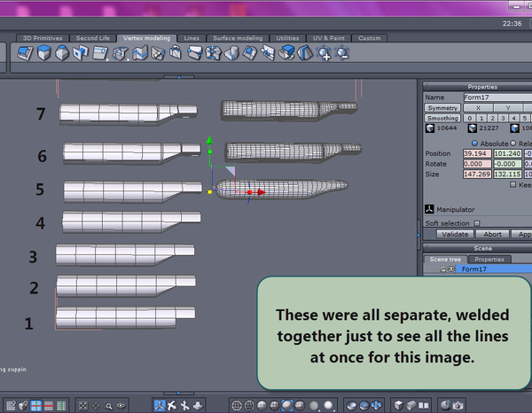Enable the Soft selection checkbox
532x413 pixels.
477,223
